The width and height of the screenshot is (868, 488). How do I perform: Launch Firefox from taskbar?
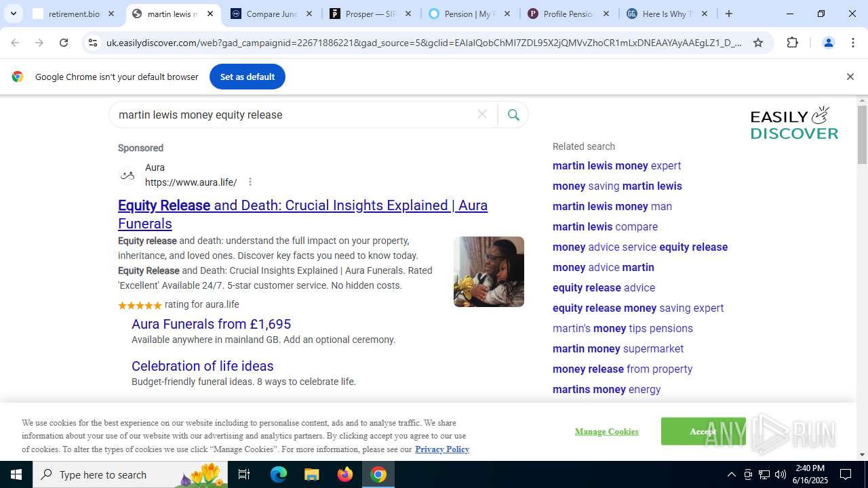345,474
